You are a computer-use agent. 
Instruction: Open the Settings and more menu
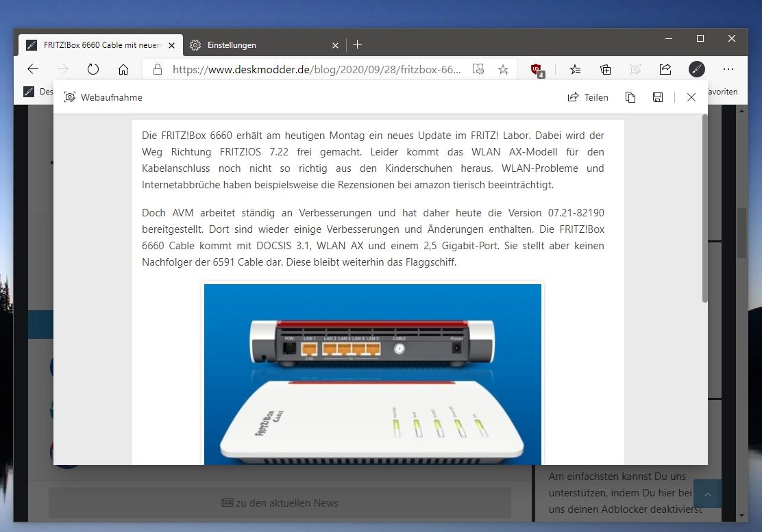pyautogui.click(x=728, y=69)
